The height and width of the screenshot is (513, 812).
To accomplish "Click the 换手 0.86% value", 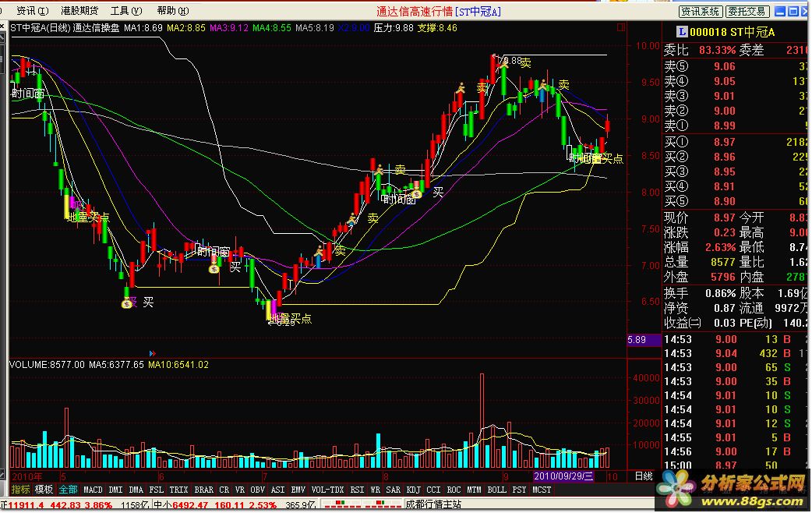I will click(720, 293).
